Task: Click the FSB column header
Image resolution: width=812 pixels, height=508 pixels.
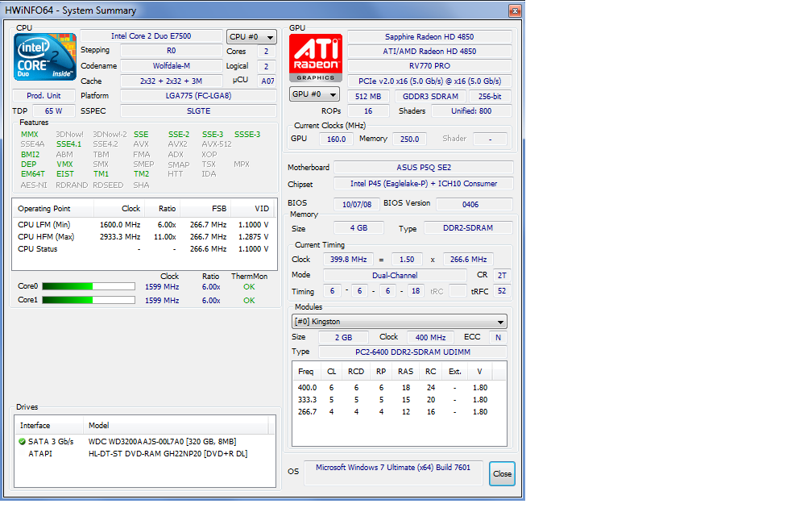Action: pos(205,208)
